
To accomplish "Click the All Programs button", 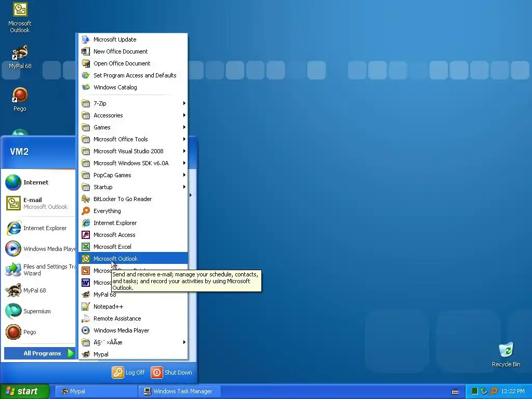I will click(39, 353).
